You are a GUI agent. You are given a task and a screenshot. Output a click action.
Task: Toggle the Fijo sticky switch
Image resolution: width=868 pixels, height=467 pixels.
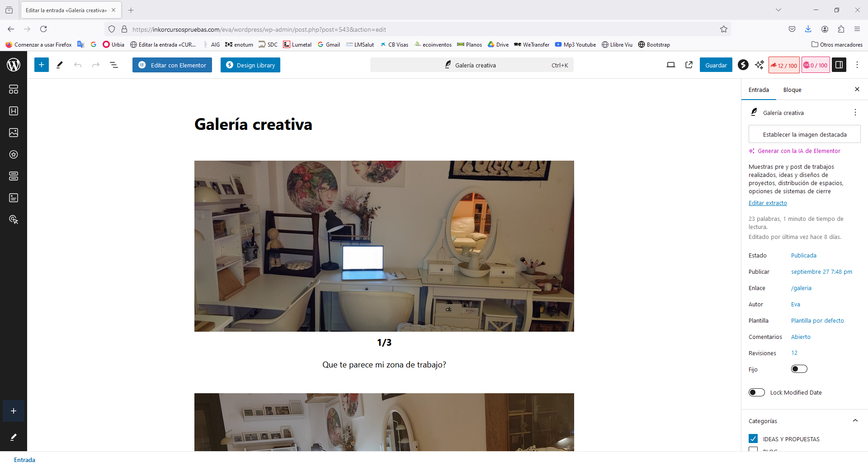coord(799,369)
